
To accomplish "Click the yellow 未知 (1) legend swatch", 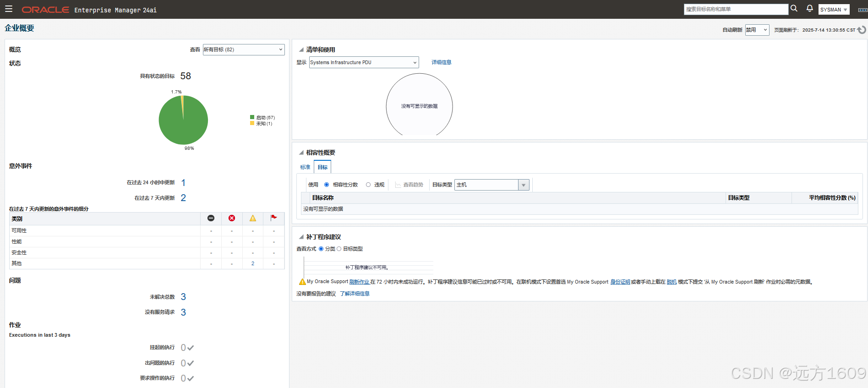I will 252,123.
